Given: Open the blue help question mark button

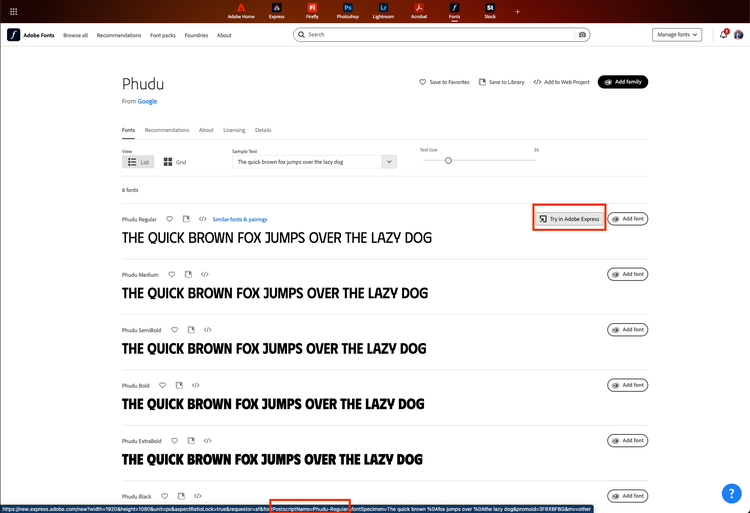Looking at the screenshot, I should (731, 493).
